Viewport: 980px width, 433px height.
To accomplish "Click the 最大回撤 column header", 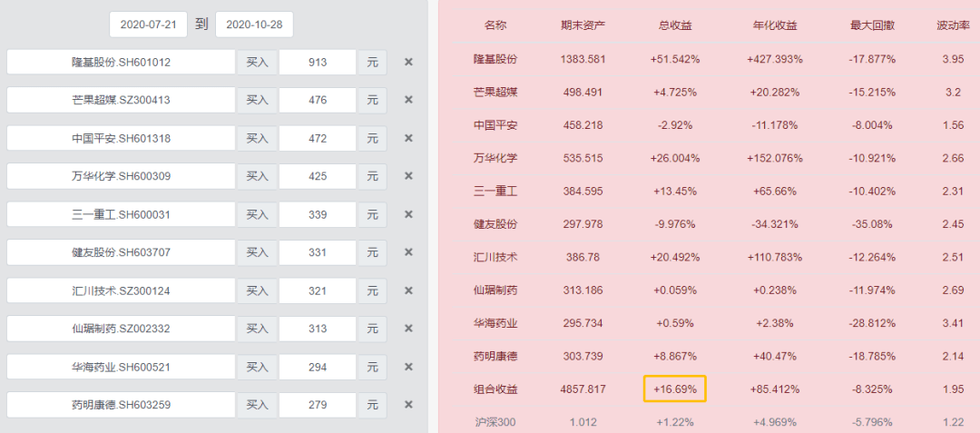I will 873,25.
